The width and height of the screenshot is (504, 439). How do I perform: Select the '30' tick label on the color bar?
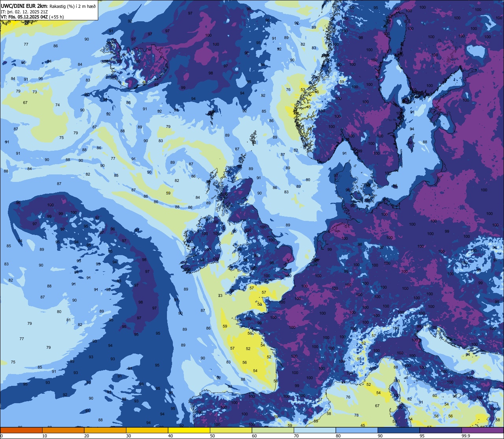128,436
